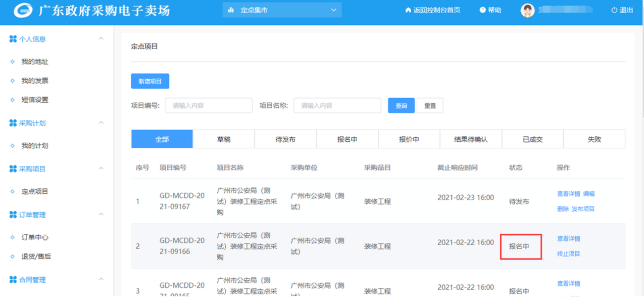644x298 pixels.
Task: Click the 退出 power icon to logout
Action: tap(614, 11)
